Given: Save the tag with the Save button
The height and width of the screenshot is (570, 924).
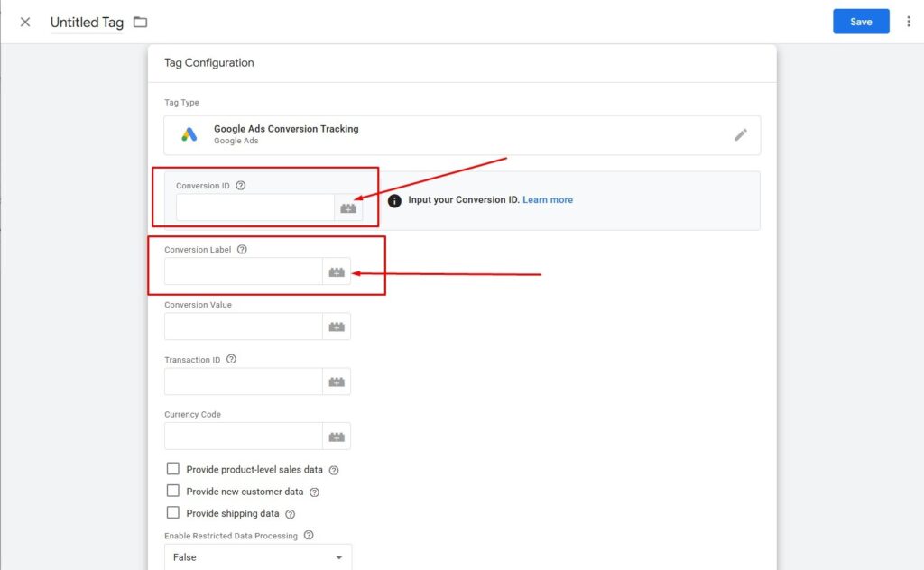Looking at the screenshot, I should [x=861, y=22].
